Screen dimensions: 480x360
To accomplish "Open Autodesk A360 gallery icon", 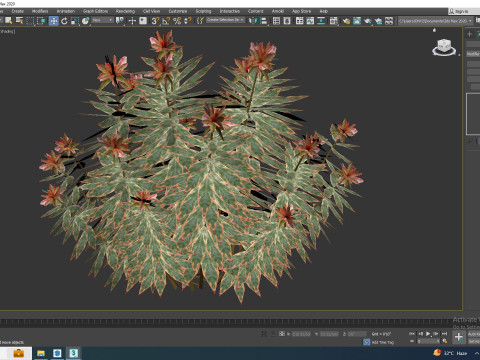I will (x=389, y=21).
